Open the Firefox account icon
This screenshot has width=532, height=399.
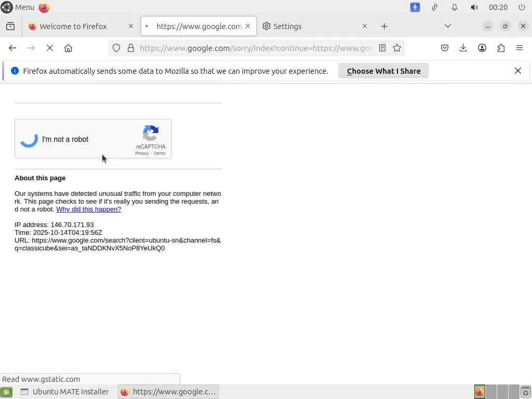482,48
